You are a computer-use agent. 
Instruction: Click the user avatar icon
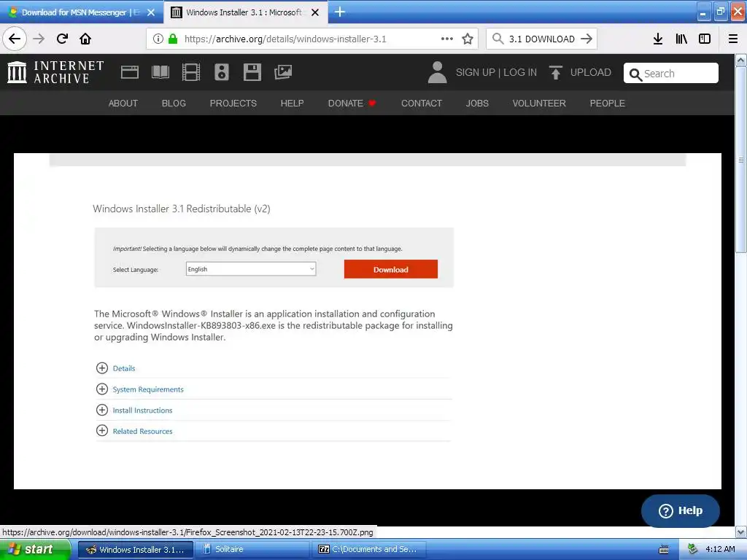tap(437, 72)
